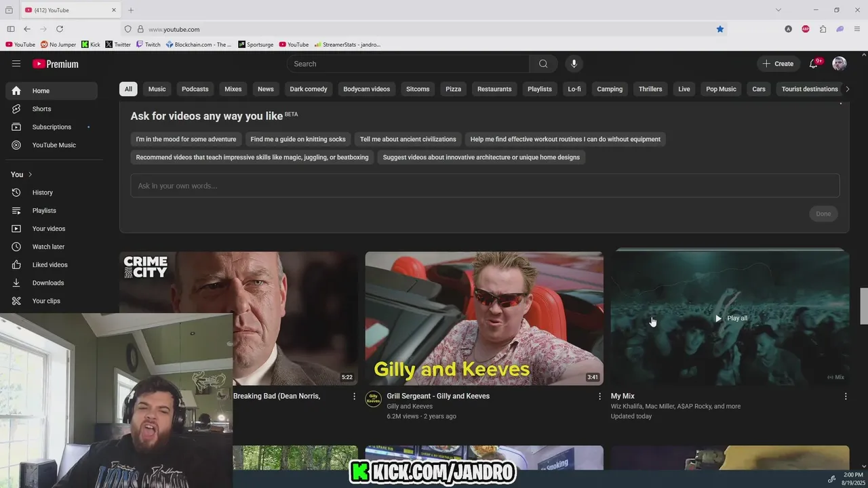Open more options for My Mix
868x488 pixels.
pyautogui.click(x=846, y=396)
